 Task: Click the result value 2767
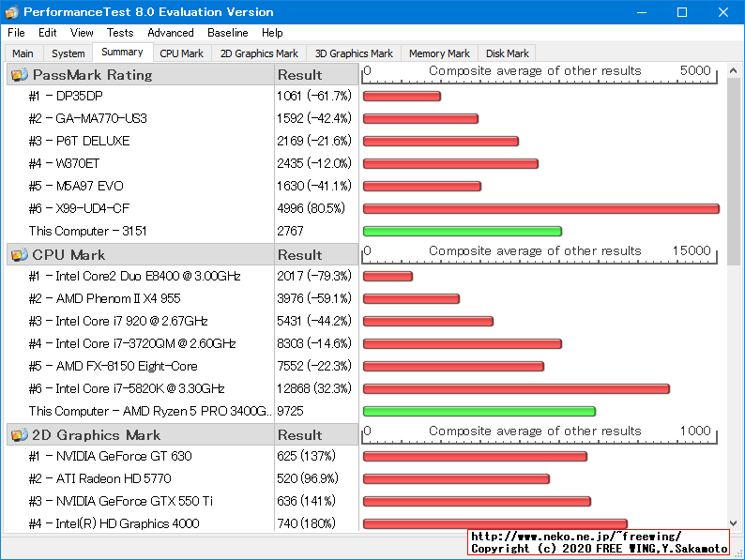point(290,231)
